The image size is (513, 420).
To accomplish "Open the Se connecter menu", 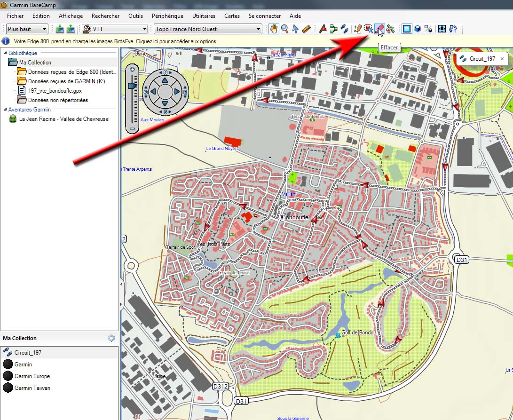I will click(265, 16).
